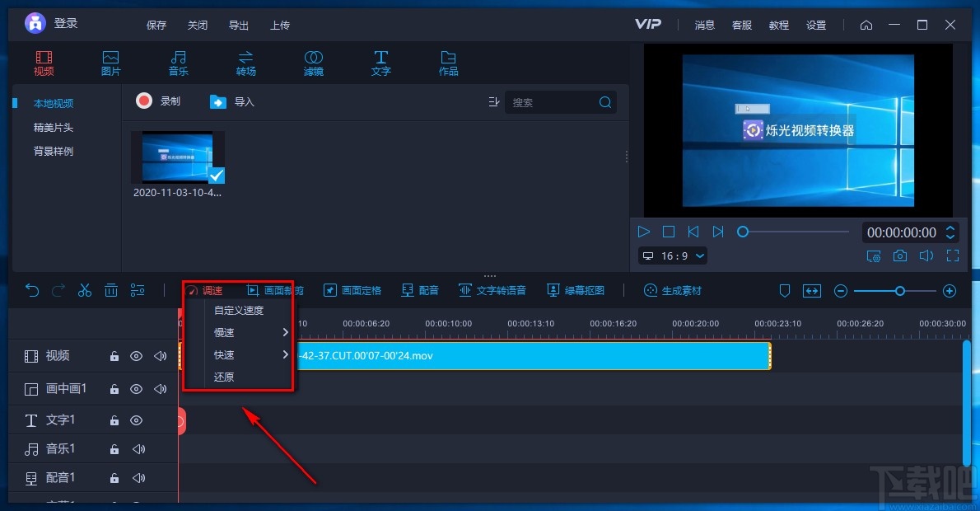The image size is (980, 511).
Task: Click 上传 in the top menu
Action: 280,25
